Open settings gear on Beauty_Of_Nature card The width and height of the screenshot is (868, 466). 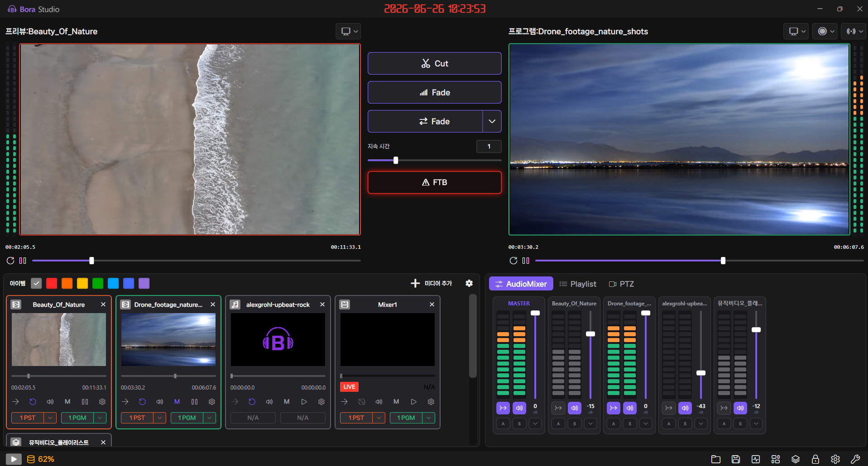(102, 402)
